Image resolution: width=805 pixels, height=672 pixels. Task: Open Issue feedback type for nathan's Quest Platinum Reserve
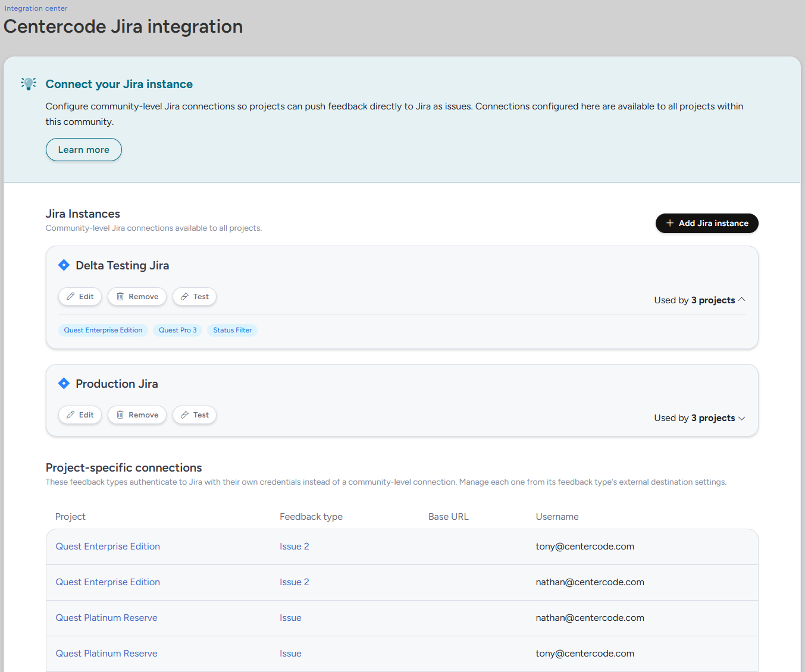(290, 618)
